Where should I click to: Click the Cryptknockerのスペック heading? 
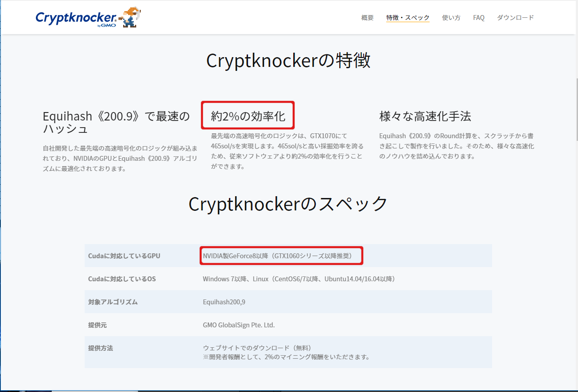click(x=288, y=204)
